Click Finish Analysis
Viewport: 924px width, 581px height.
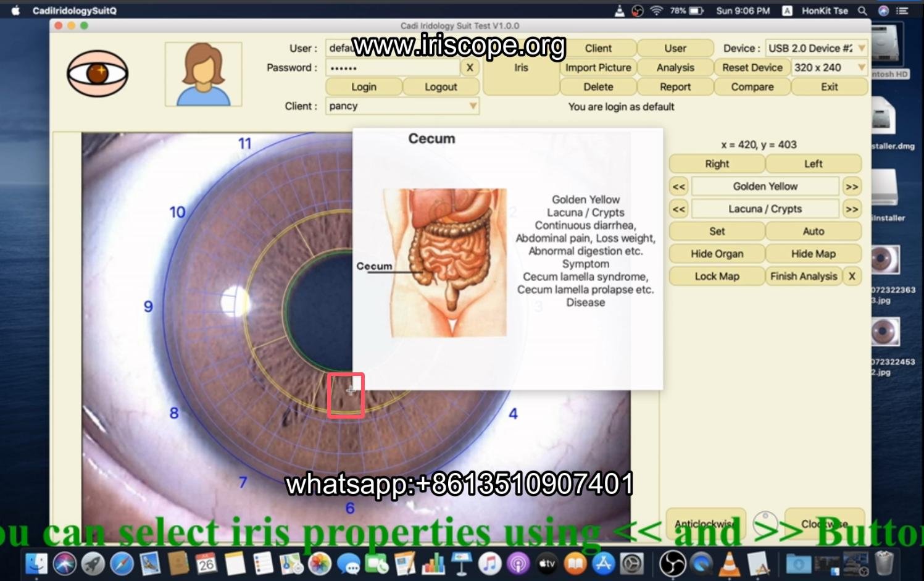pos(804,276)
